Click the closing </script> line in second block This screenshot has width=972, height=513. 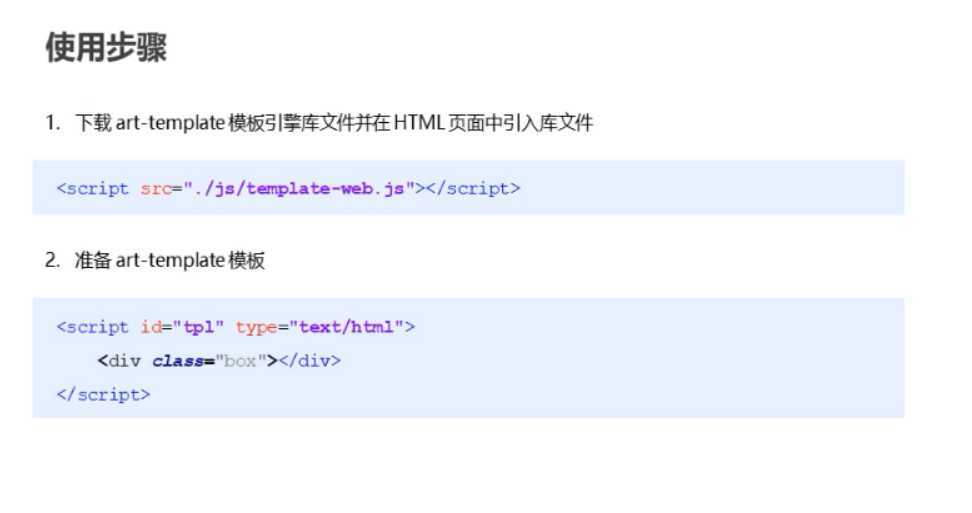(104, 395)
